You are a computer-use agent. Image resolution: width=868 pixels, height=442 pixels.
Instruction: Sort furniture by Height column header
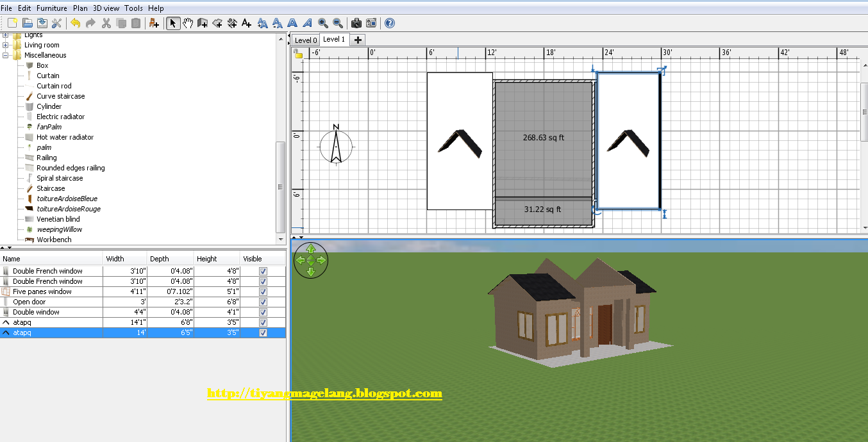(217, 259)
